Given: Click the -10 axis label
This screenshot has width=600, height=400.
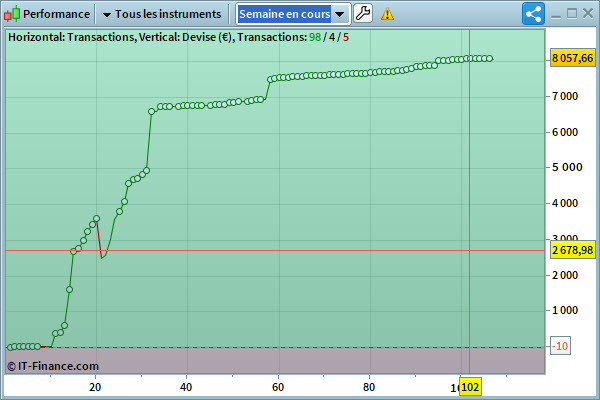Looking at the screenshot, I should point(561,346).
